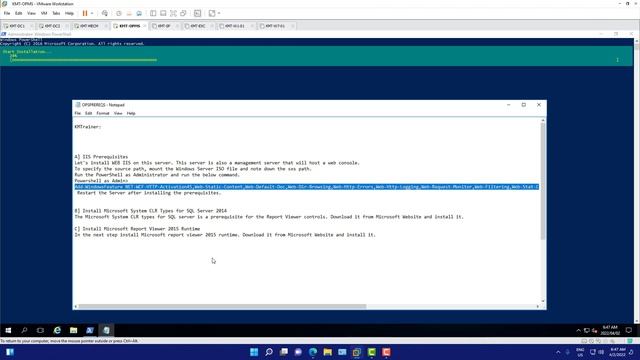This screenshot has width=640, height=360.
Task: Open guest clock showing 6:47 AM
Action: (x=610, y=330)
